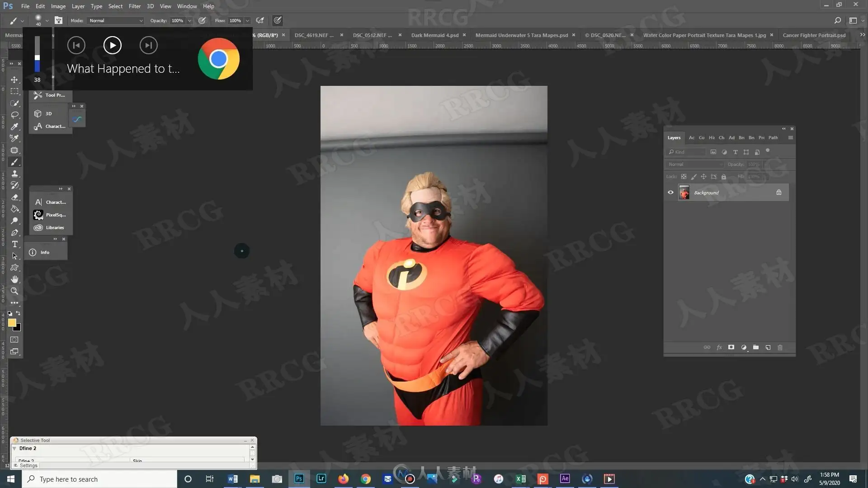Expand the Flow slider dropdown
The height and width of the screenshot is (488, 868).
click(x=247, y=20)
